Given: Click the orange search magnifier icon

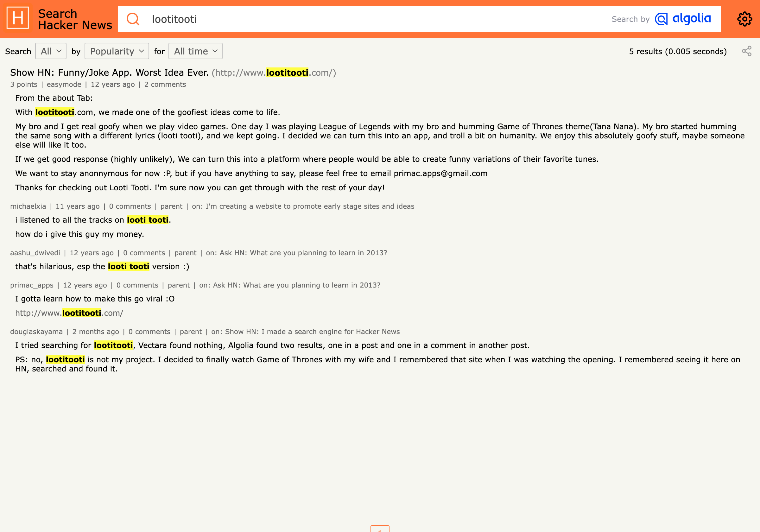Looking at the screenshot, I should click(132, 19).
